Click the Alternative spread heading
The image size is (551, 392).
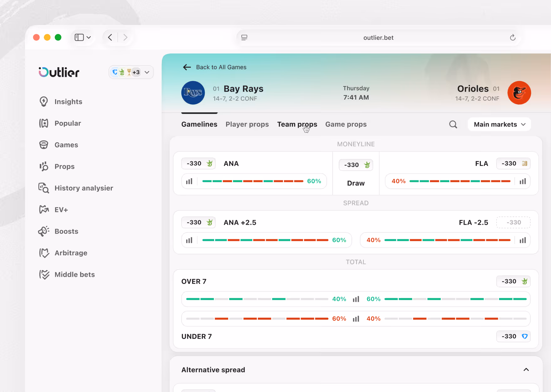(213, 370)
